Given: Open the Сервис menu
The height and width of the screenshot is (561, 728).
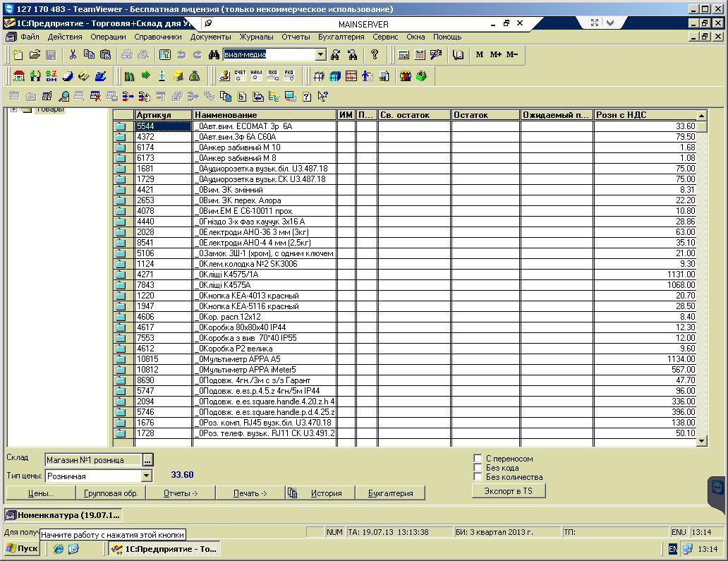Looking at the screenshot, I should [x=385, y=37].
